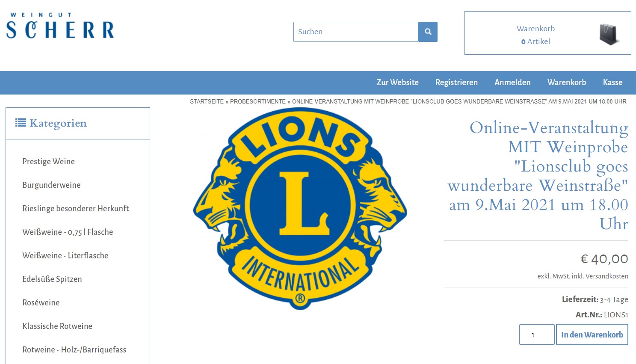Open the Lions International product image
Screen dimensions: 636x364
[x=300, y=209]
